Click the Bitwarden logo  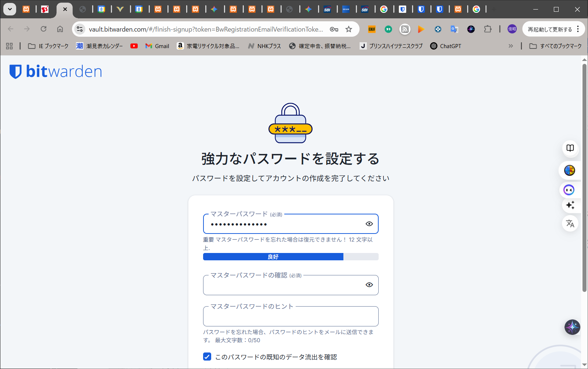click(x=55, y=72)
